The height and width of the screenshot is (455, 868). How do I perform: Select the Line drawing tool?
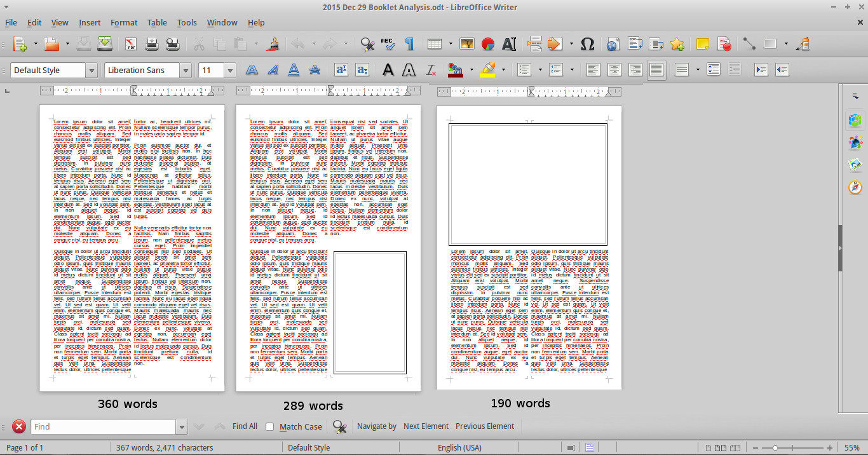click(x=749, y=44)
